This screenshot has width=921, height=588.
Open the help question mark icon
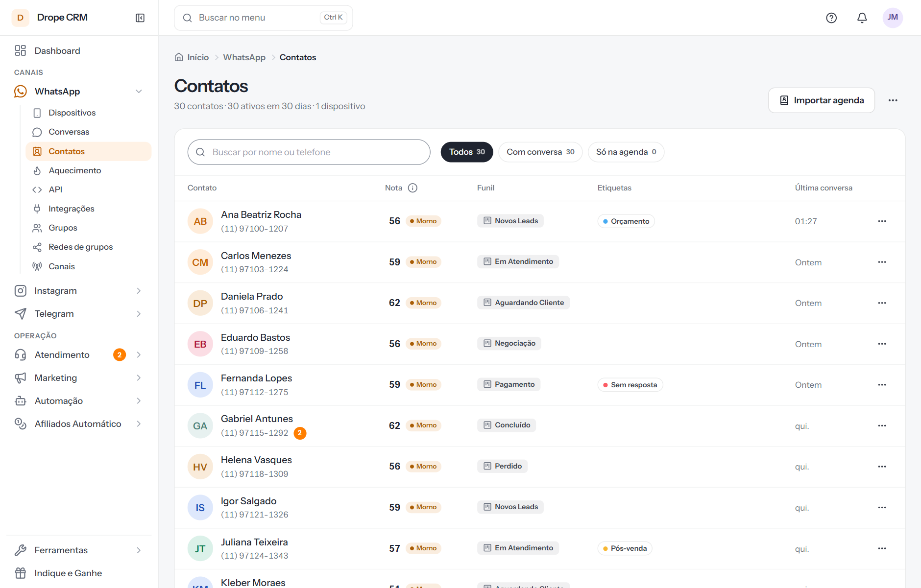(x=831, y=18)
